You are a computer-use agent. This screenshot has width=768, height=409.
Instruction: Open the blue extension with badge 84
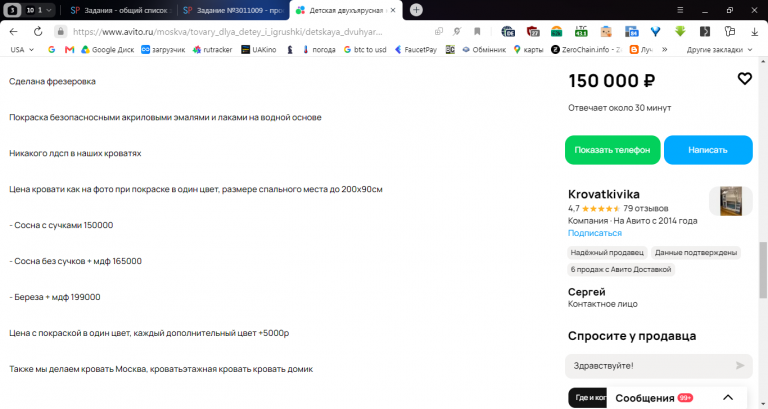631,32
